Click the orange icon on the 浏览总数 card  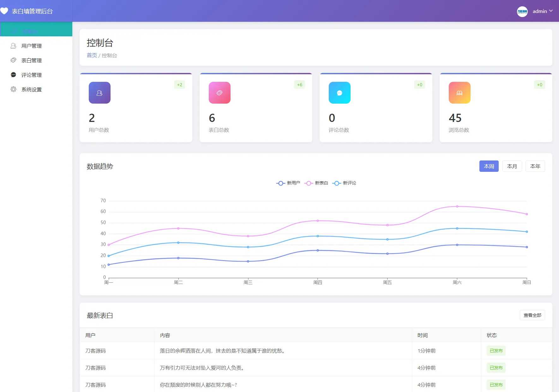coord(460,93)
